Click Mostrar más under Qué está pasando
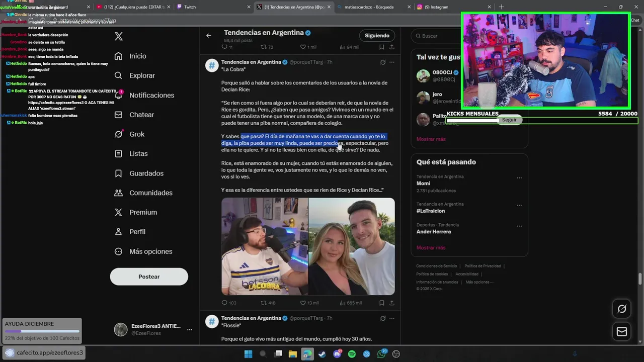644x362 pixels. click(431, 248)
